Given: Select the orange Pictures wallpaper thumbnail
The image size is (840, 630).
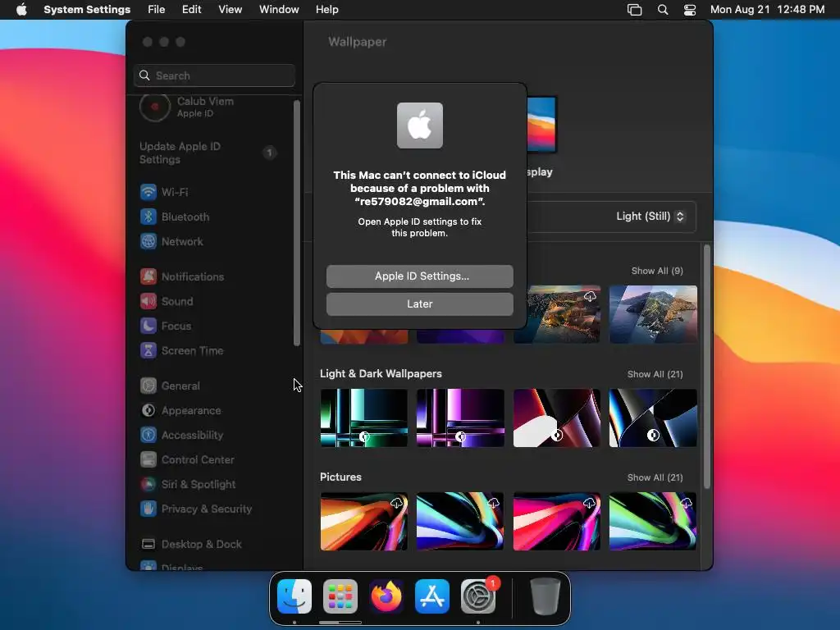Looking at the screenshot, I should (x=363, y=521).
